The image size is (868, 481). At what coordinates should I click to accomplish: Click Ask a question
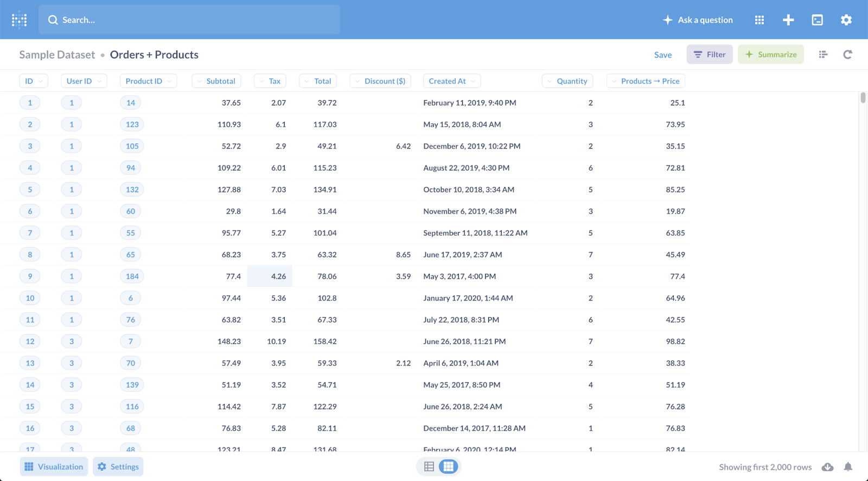point(698,20)
